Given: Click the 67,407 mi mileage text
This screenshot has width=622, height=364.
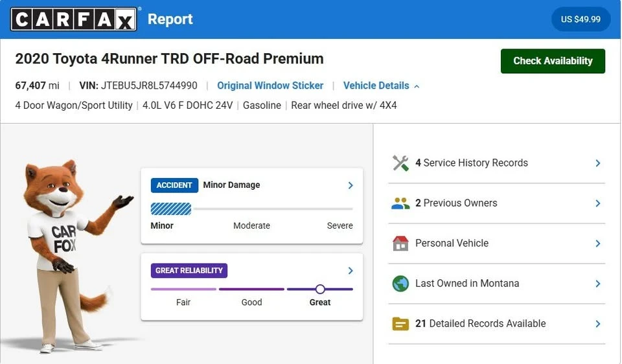Looking at the screenshot, I should (x=38, y=85).
